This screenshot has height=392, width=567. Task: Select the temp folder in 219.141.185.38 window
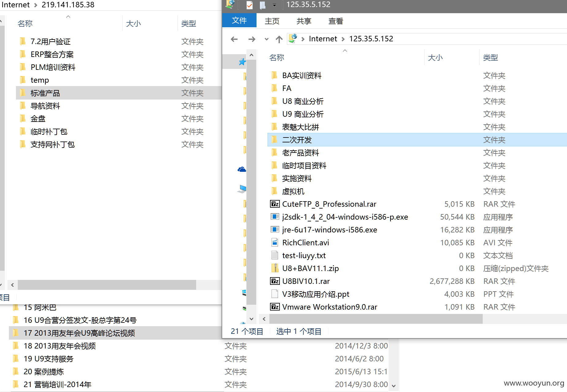[40, 80]
